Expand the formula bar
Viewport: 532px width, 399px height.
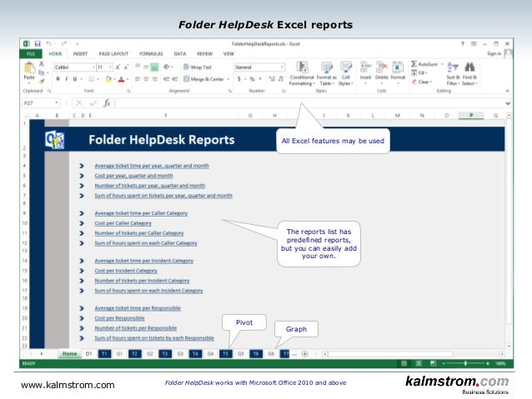pos(508,103)
